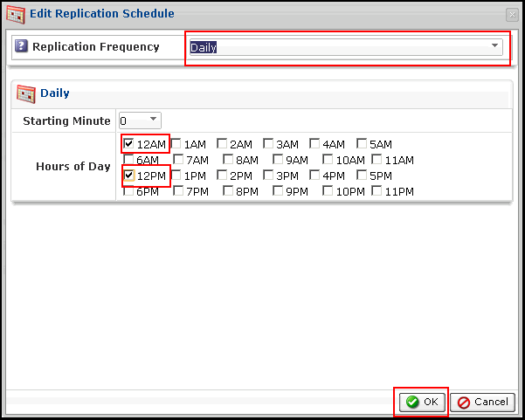Uncheck the 12AM checkbox
Viewport: 525px width, 420px height.
(x=128, y=143)
